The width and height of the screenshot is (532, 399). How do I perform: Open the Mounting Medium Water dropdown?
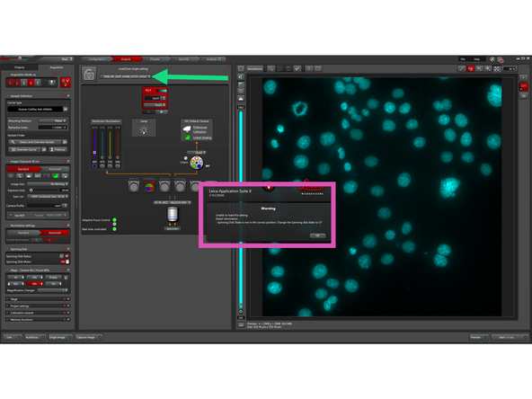[53, 120]
